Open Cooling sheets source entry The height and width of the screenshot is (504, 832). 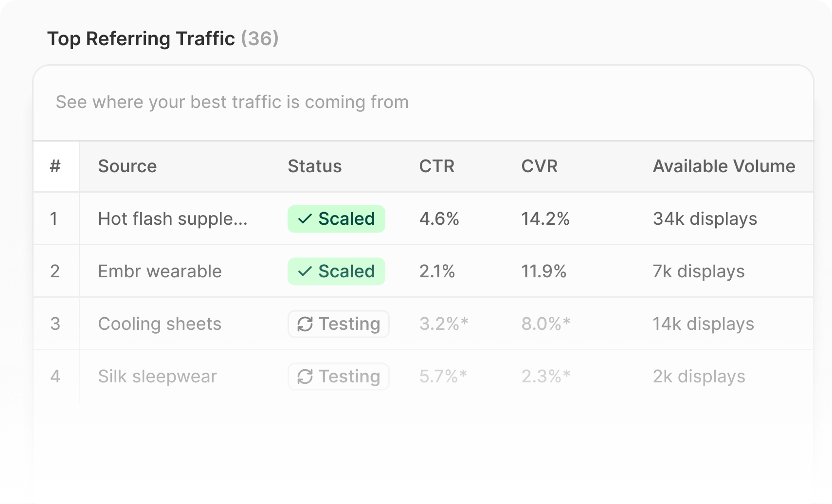pyautogui.click(x=160, y=324)
